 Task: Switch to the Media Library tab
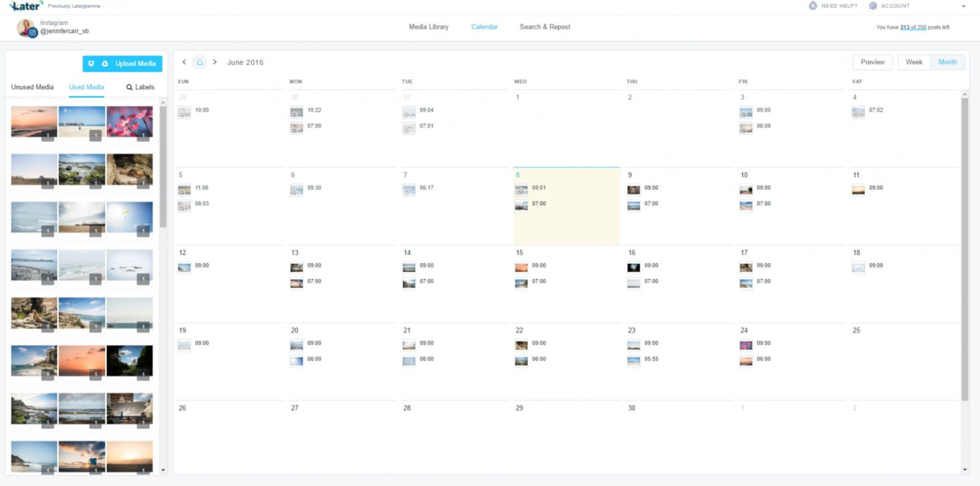pos(428,27)
